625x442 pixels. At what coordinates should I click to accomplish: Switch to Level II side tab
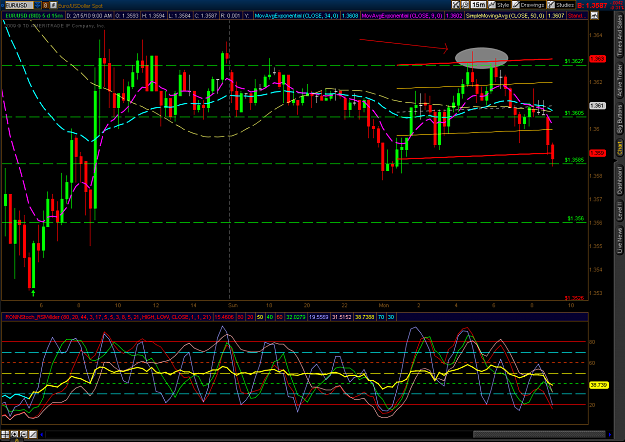point(620,211)
